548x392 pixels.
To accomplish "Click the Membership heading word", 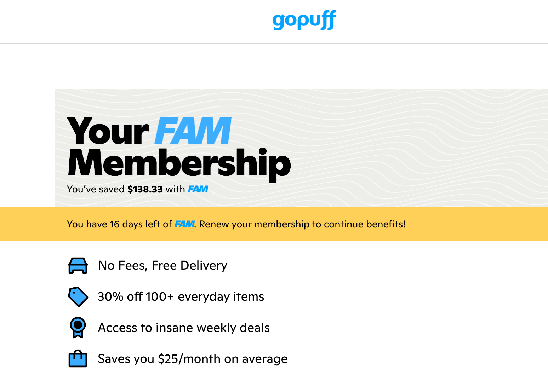I will [x=179, y=163].
